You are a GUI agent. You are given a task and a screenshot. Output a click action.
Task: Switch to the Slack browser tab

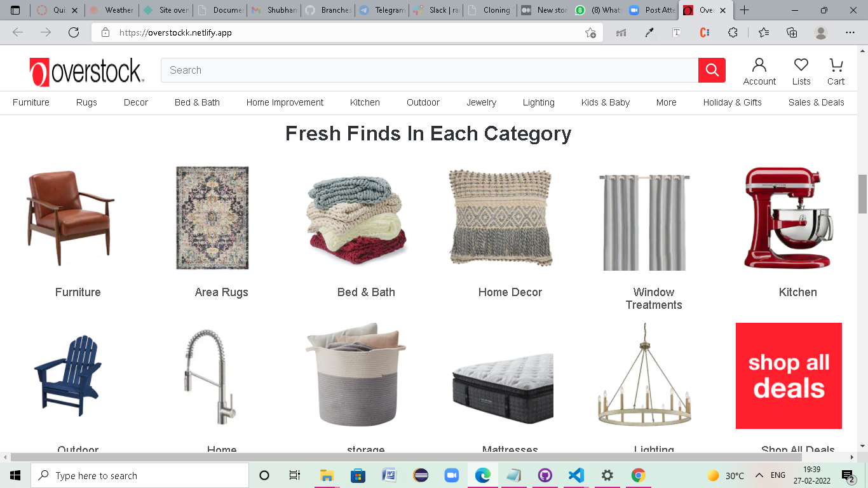435,10
